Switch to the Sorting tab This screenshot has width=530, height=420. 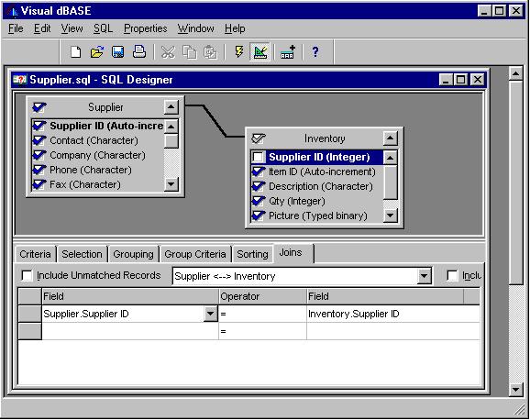(x=252, y=254)
